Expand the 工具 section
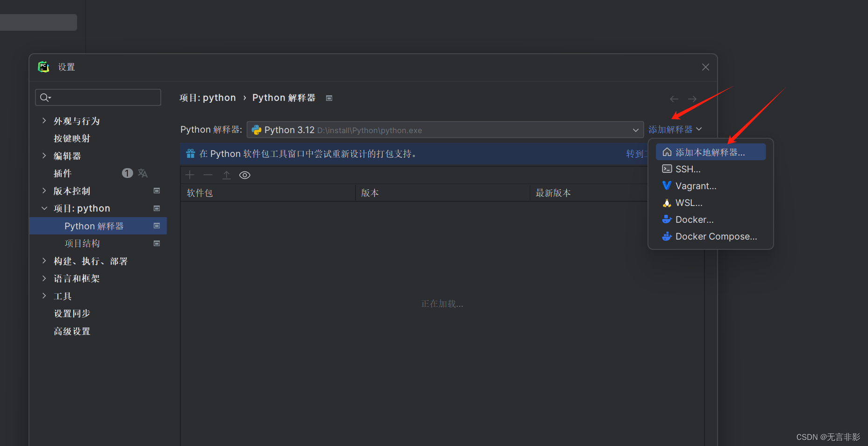Viewport: 868px width, 446px height. [x=44, y=296]
